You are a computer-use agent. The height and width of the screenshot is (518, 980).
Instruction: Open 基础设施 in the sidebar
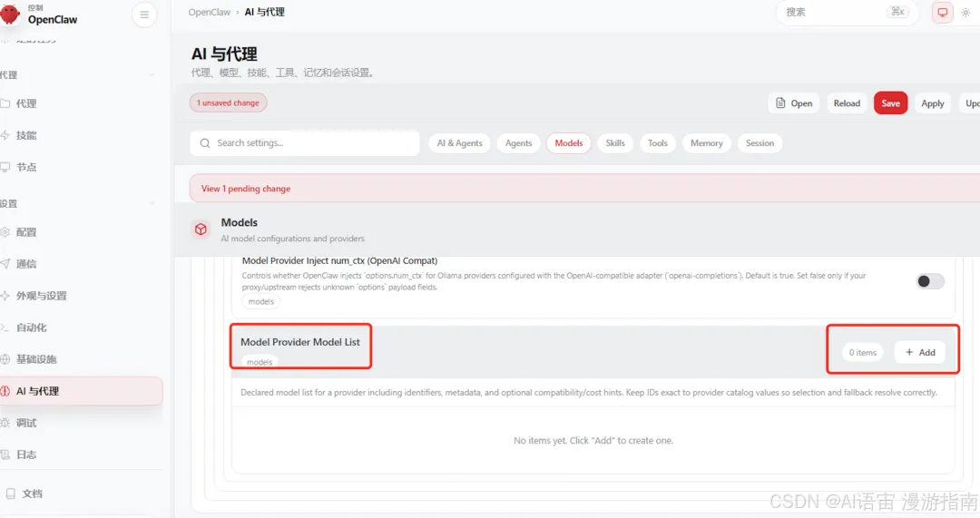[82, 359]
